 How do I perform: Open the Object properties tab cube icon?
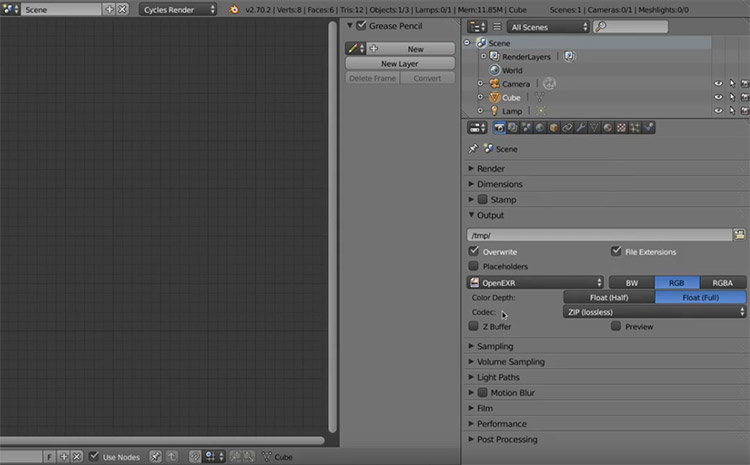coord(554,128)
